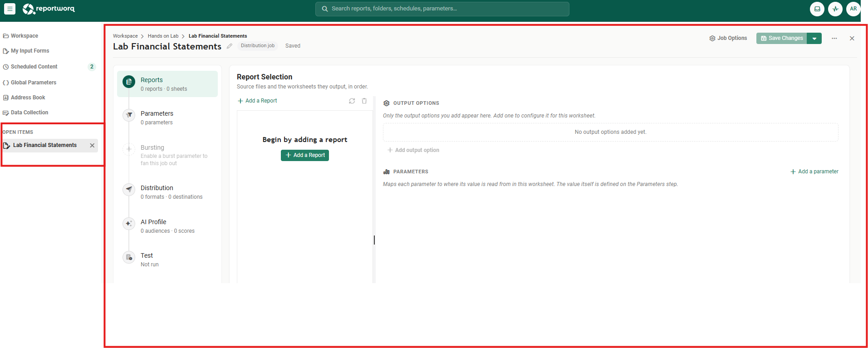Focus the search reports field

coord(442,9)
